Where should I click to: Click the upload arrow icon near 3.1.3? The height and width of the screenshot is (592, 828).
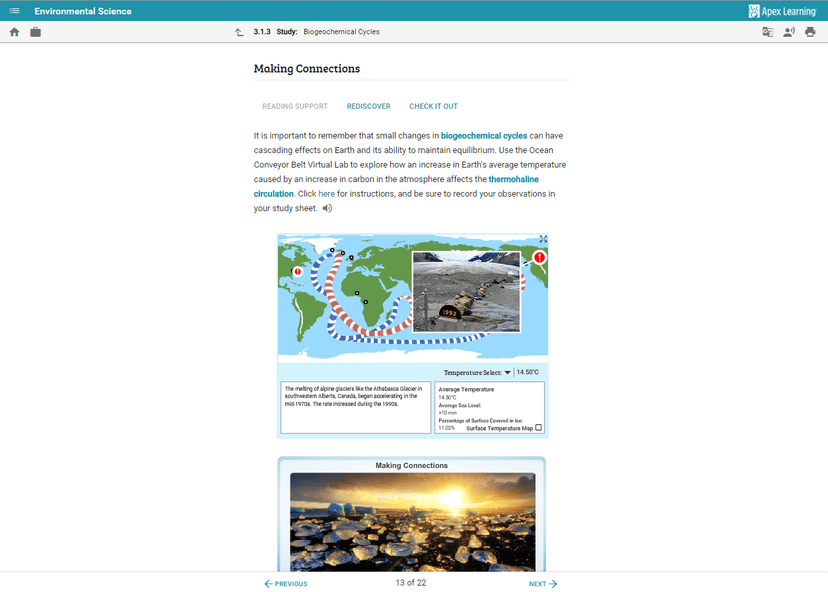click(239, 32)
